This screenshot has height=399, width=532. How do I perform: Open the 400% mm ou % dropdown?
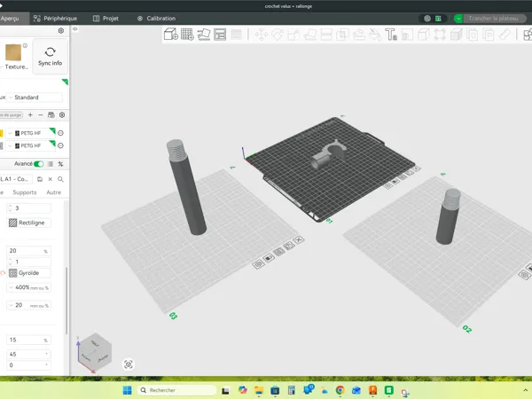coord(29,287)
